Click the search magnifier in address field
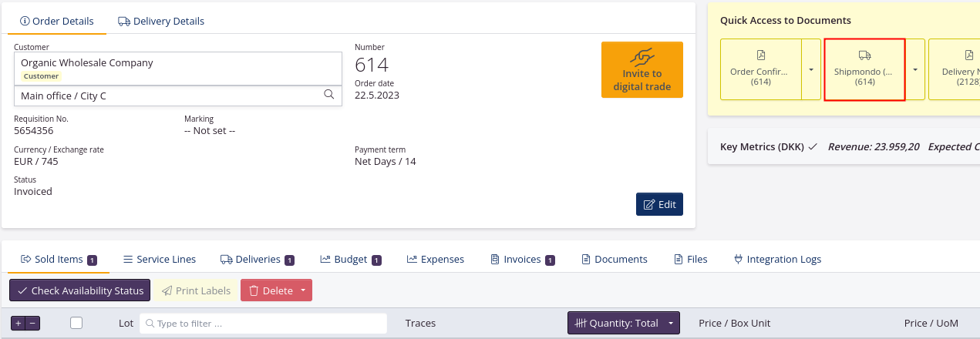980x339 pixels. pos(328,95)
